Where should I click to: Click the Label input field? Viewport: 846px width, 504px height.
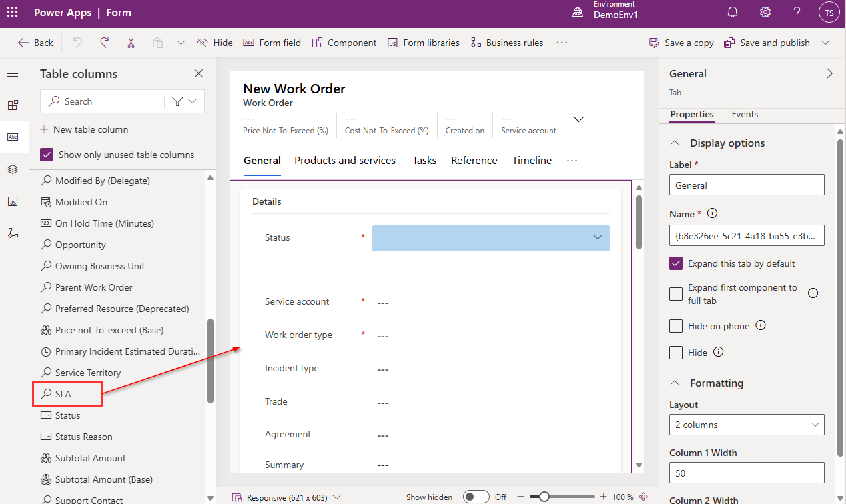(747, 185)
